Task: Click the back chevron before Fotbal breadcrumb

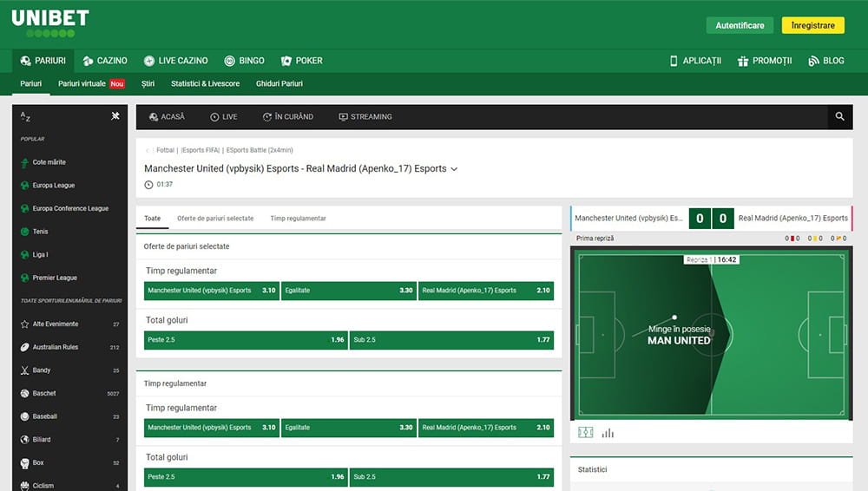Action: pos(147,150)
